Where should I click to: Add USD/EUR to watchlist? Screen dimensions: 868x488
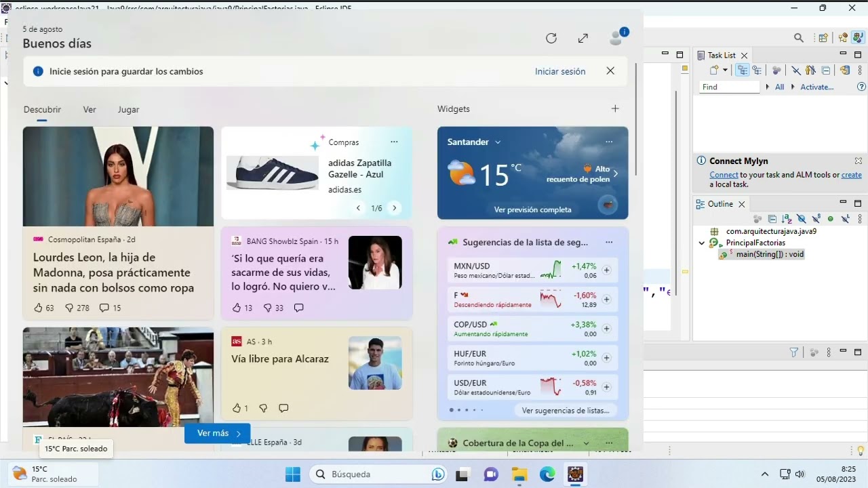tap(606, 387)
